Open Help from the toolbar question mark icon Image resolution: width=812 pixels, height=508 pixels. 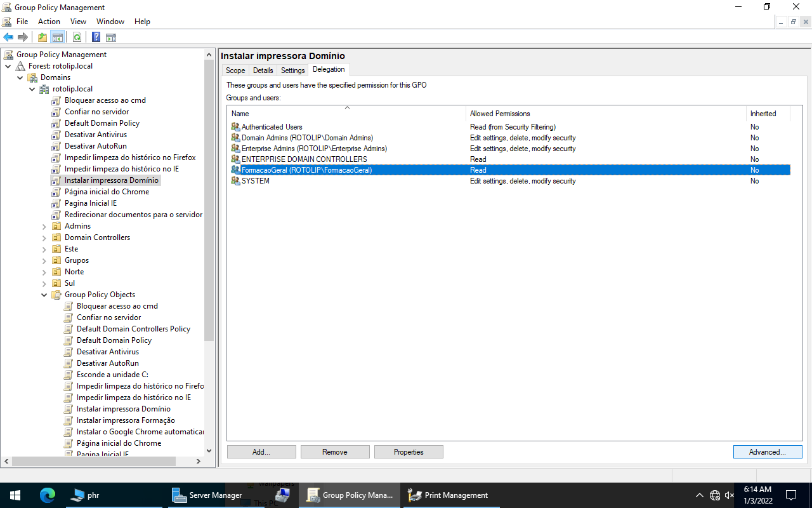tap(96, 37)
